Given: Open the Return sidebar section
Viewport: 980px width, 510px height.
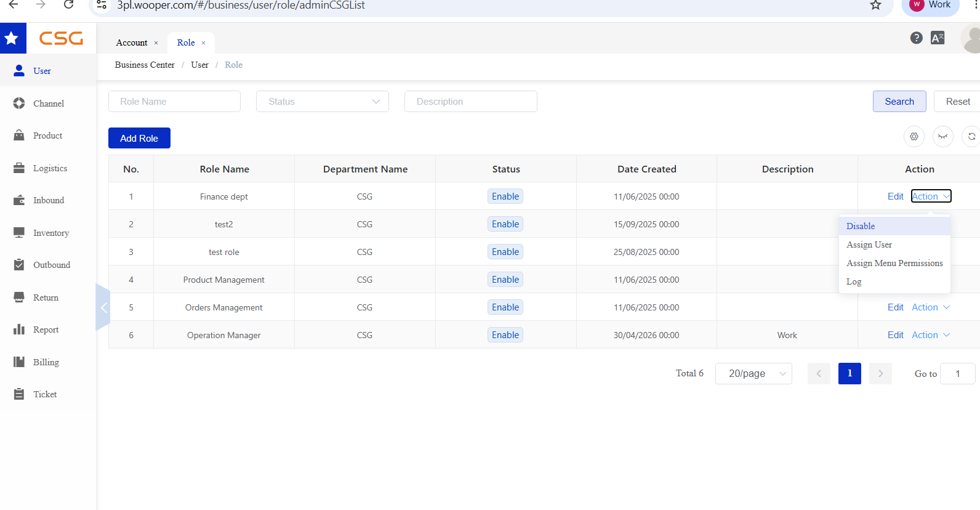Looking at the screenshot, I should (48, 297).
